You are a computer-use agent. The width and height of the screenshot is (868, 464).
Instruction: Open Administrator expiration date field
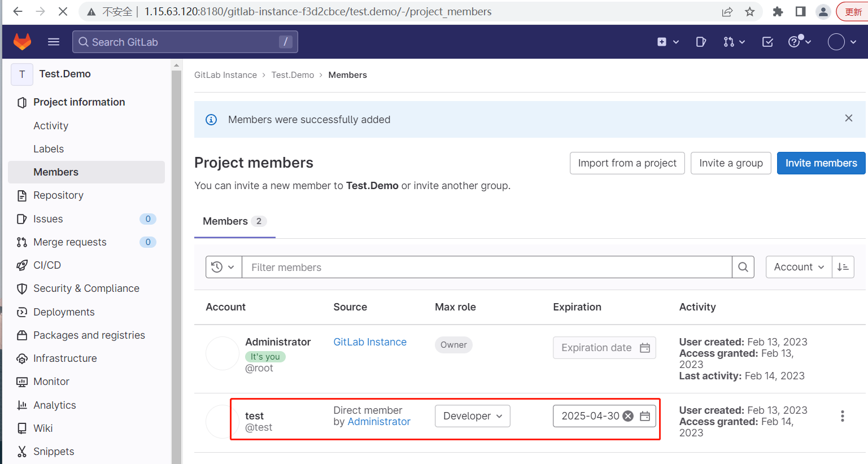tap(604, 348)
